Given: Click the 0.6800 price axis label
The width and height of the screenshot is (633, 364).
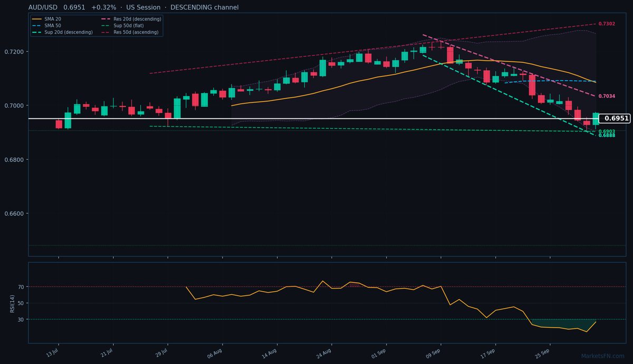Looking at the screenshot, I should [14, 160].
